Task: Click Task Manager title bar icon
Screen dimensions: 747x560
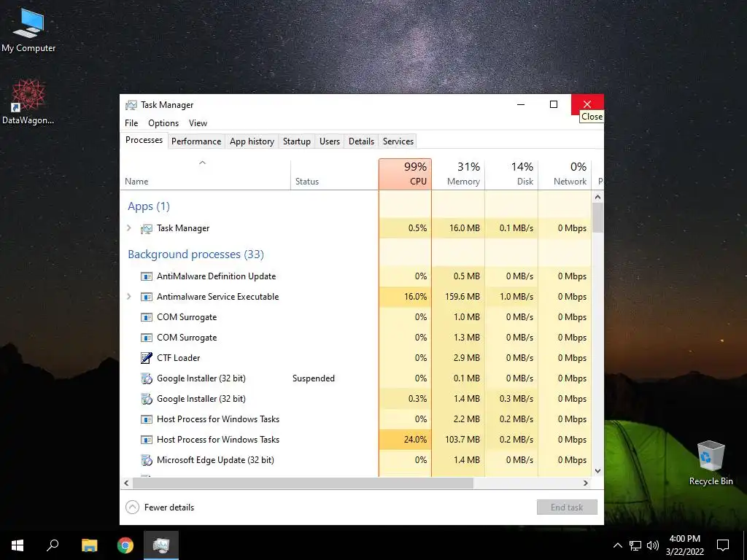Action: [131, 105]
